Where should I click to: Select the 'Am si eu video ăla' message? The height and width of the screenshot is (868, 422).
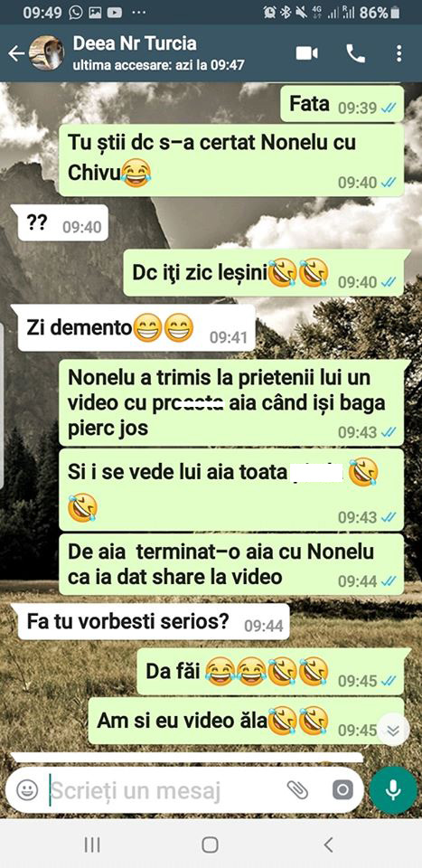pyautogui.click(x=246, y=721)
